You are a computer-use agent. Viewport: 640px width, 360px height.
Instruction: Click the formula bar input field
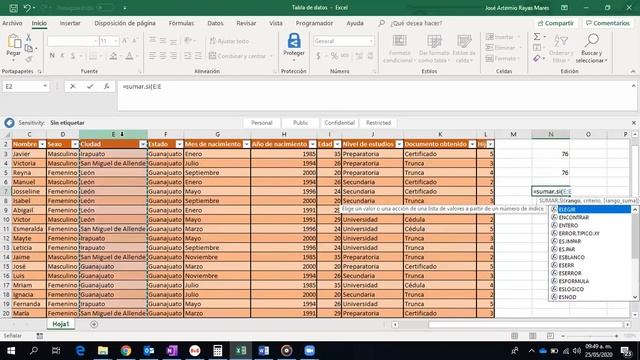click(374, 96)
